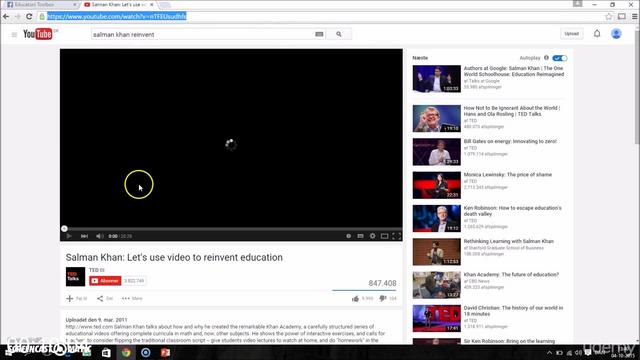Open the YouTube guide hamburger menu
The height and width of the screenshot is (360, 640).
(x=14, y=35)
